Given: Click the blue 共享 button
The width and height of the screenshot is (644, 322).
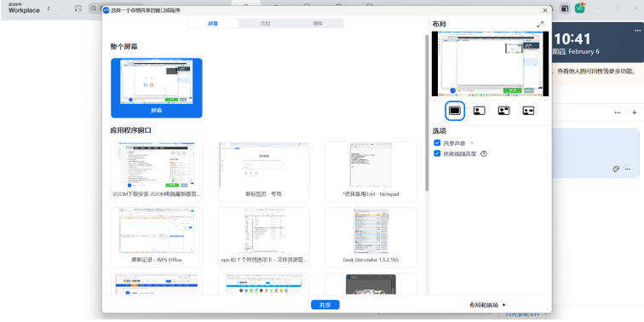Looking at the screenshot, I should [325, 305].
